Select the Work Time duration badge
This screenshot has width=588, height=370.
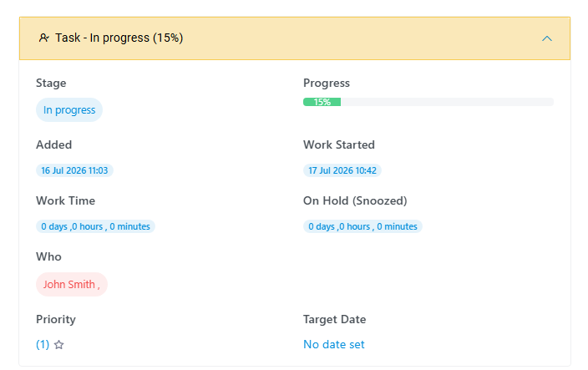point(95,226)
